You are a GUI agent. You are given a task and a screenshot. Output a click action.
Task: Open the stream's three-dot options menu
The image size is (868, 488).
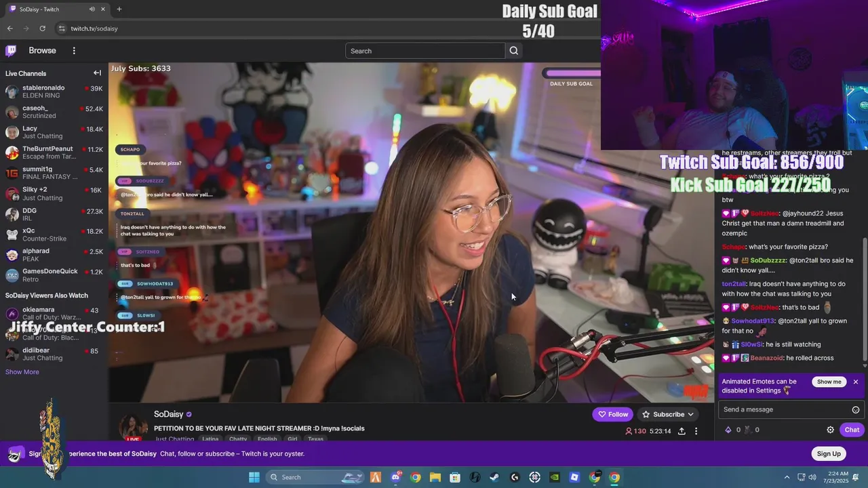[x=696, y=431]
